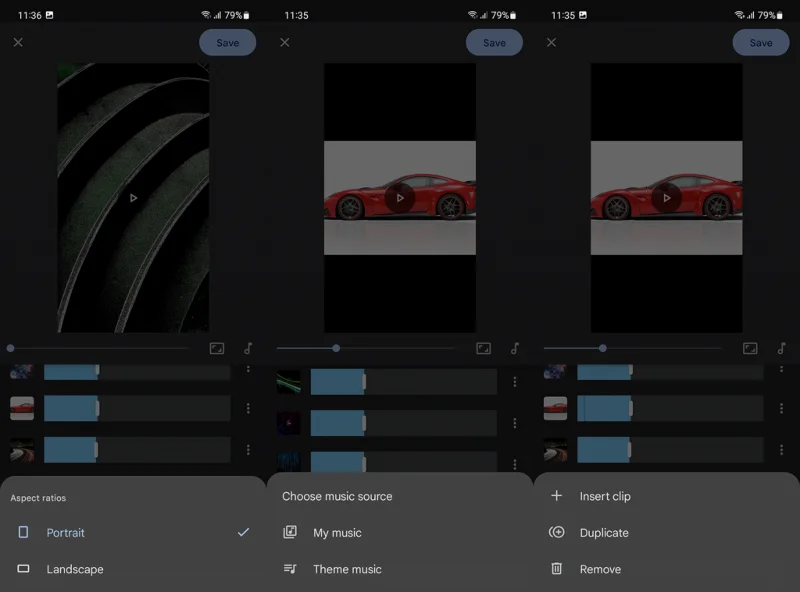
Task: Choose My music as source
Action: pos(400,532)
